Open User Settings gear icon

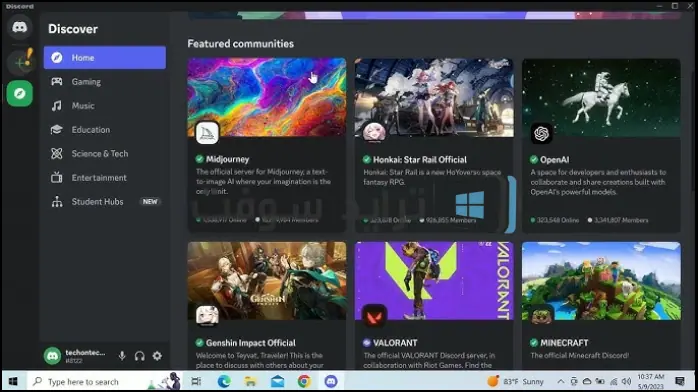tap(157, 356)
